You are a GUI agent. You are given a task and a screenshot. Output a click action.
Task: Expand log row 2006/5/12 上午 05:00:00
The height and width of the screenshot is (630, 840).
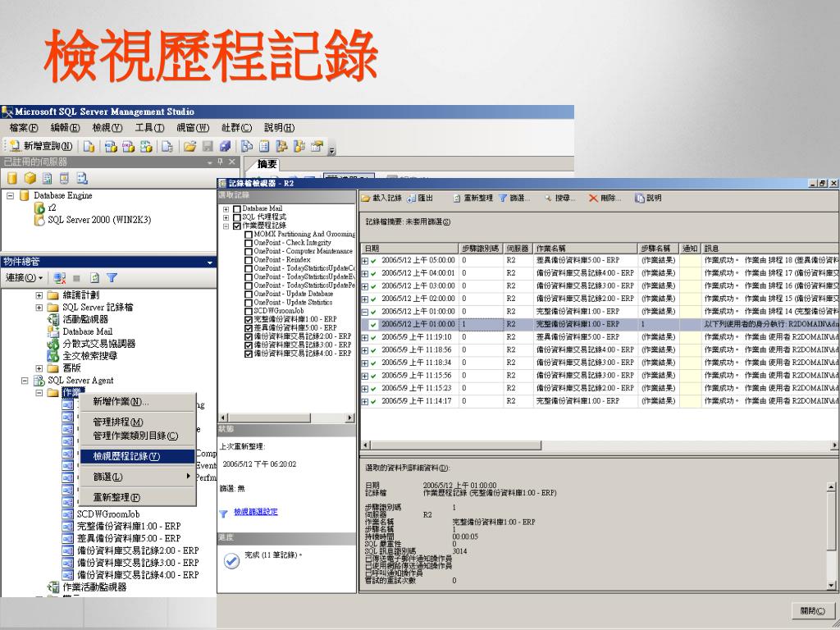[365, 261]
